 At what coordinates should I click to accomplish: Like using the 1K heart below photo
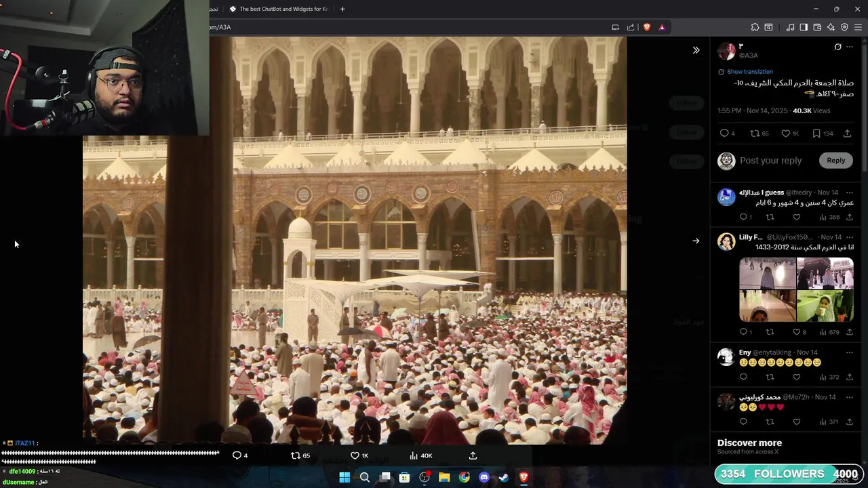click(359, 455)
